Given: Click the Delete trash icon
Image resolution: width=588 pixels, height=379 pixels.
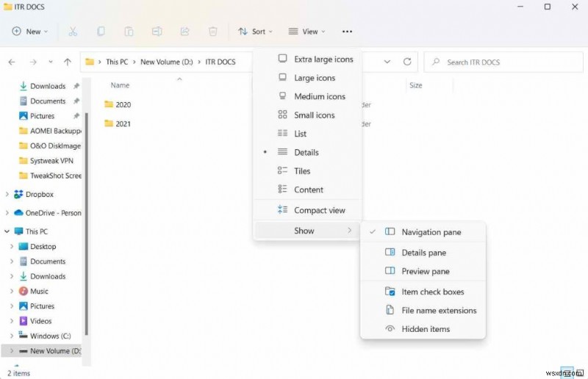Looking at the screenshot, I should click(212, 32).
